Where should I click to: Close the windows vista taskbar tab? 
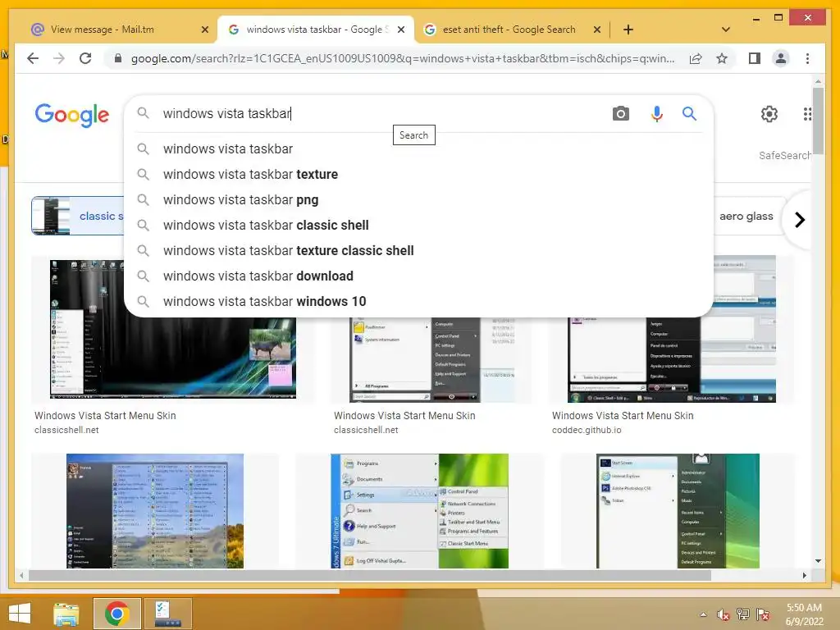[400, 30]
